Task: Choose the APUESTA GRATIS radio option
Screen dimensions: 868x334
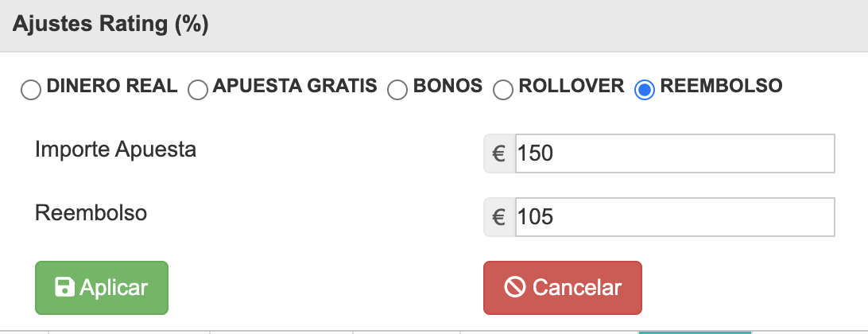Action: [198, 90]
